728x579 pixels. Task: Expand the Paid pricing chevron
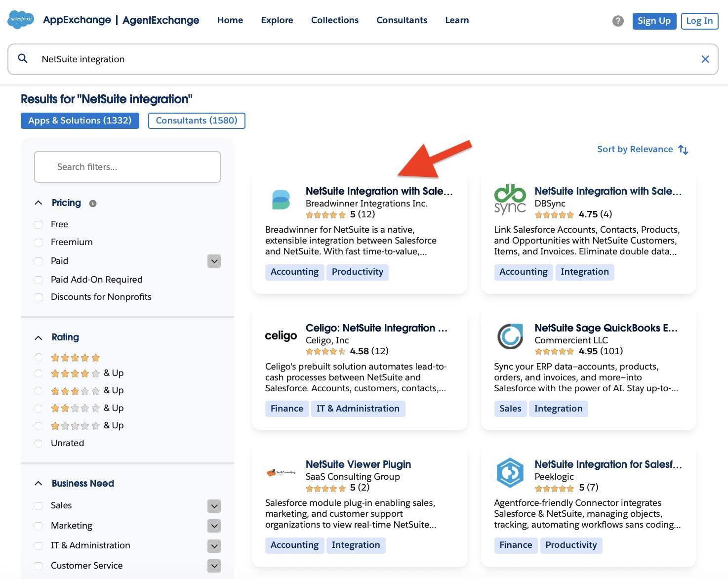[214, 261]
